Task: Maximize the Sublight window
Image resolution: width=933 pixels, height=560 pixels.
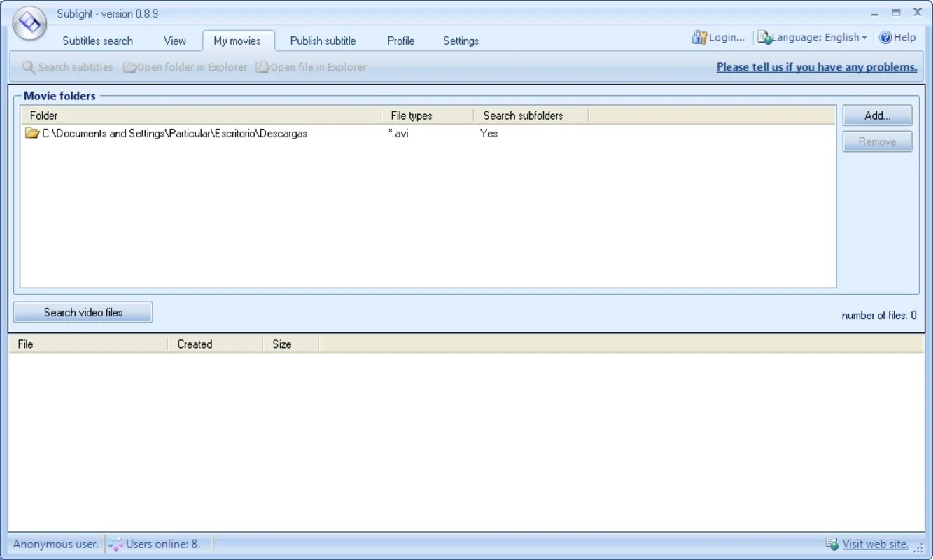Action: click(x=896, y=13)
